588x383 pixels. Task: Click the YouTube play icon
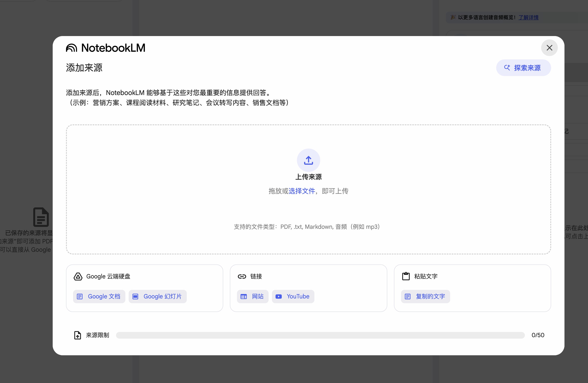coord(278,297)
